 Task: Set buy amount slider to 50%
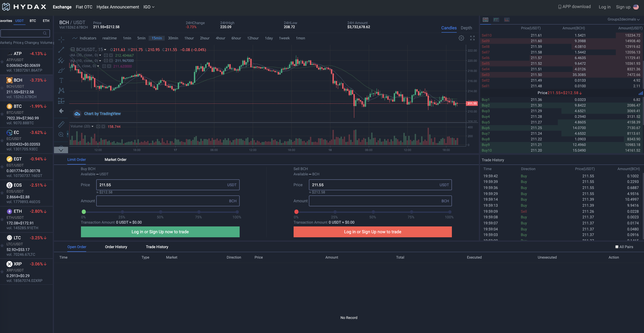pyautogui.click(x=160, y=212)
